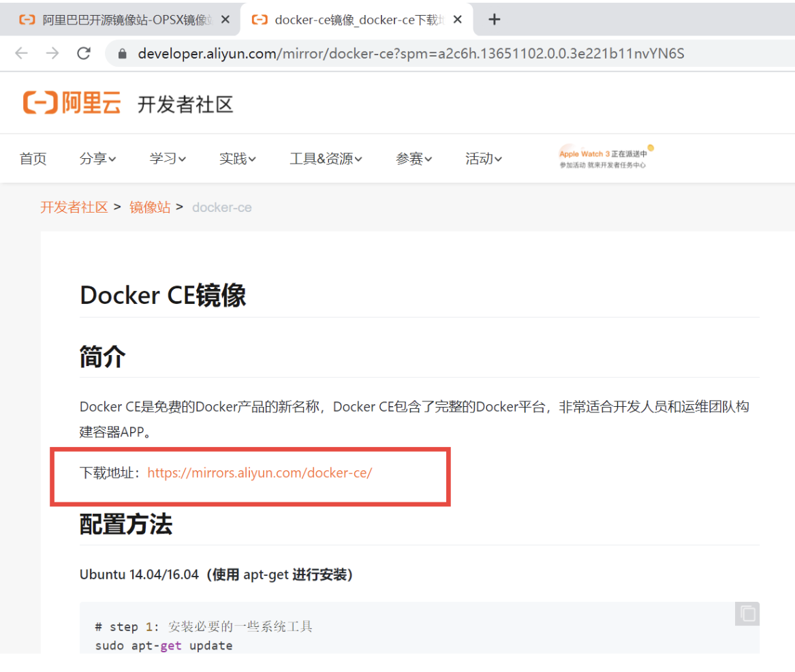The image size is (795, 672).
Task: Expand the 活动 dropdown menu
Action: click(484, 159)
